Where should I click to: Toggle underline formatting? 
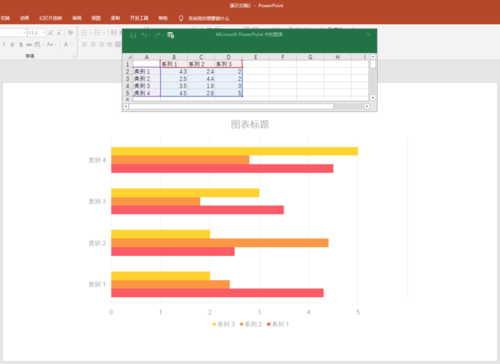pyautogui.click(x=12, y=44)
